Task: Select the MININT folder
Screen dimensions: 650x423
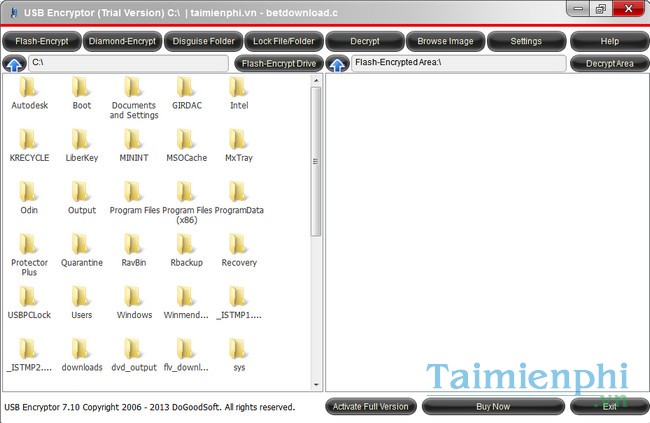Action: pos(133,145)
